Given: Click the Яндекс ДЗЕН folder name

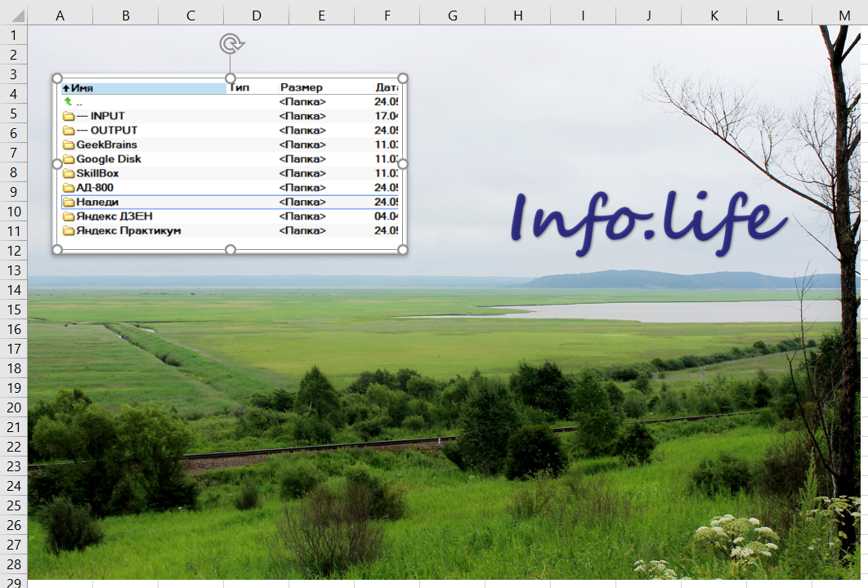Looking at the screenshot, I should tap(114, 216).
